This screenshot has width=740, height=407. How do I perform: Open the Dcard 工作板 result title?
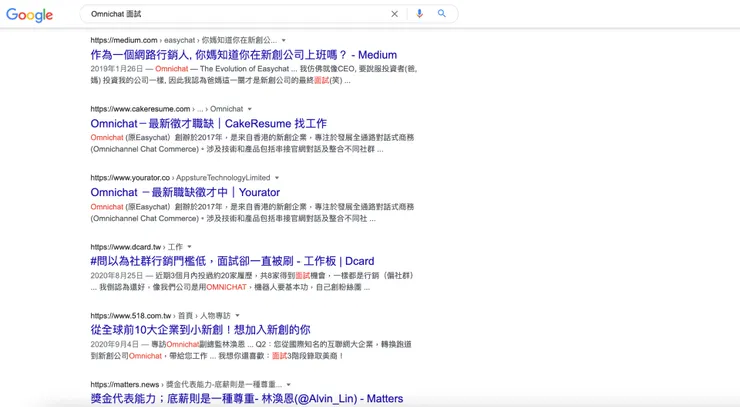232,261
